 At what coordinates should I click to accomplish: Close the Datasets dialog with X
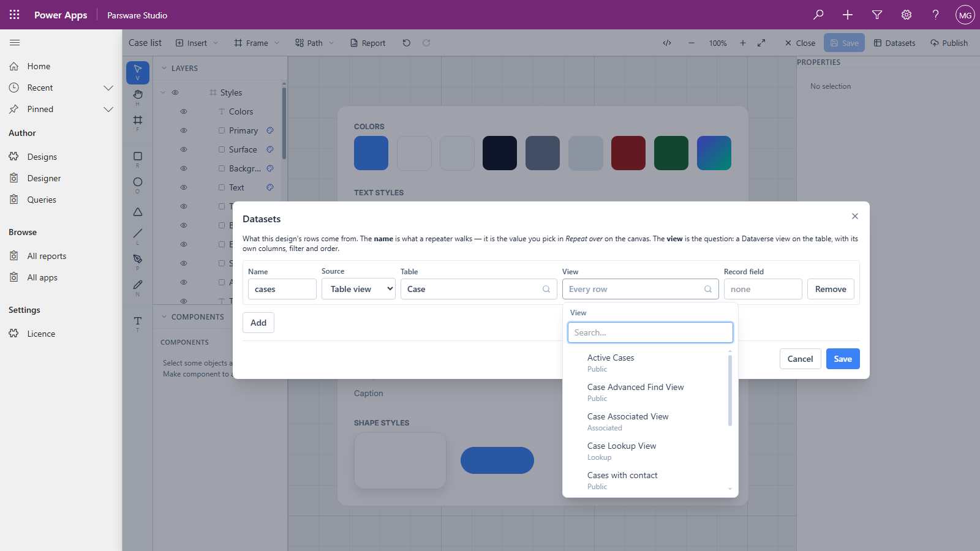[855, 216]
